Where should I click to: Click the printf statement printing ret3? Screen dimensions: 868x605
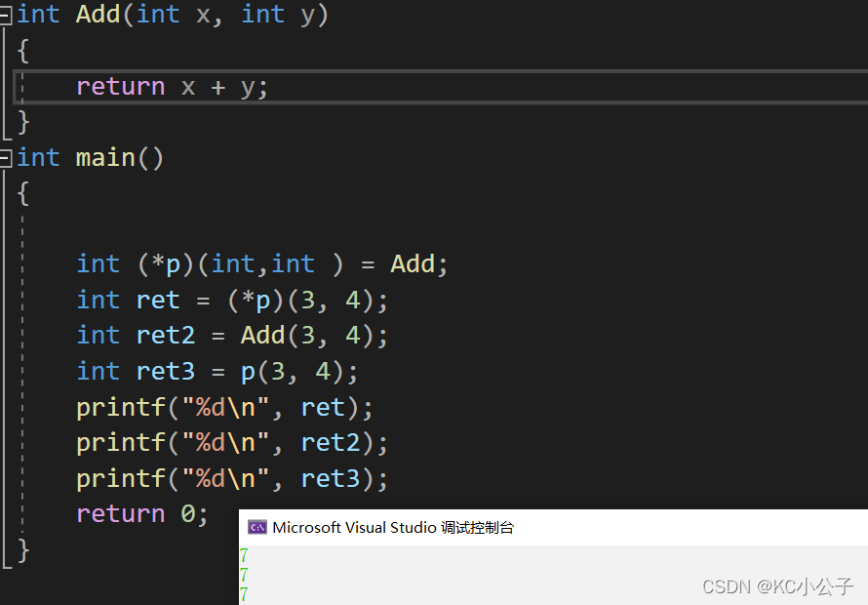click(232, 479)
